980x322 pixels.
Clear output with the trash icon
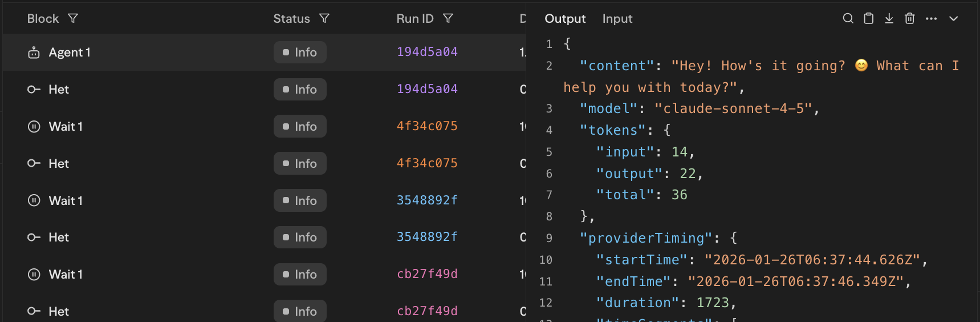[909, 18]
